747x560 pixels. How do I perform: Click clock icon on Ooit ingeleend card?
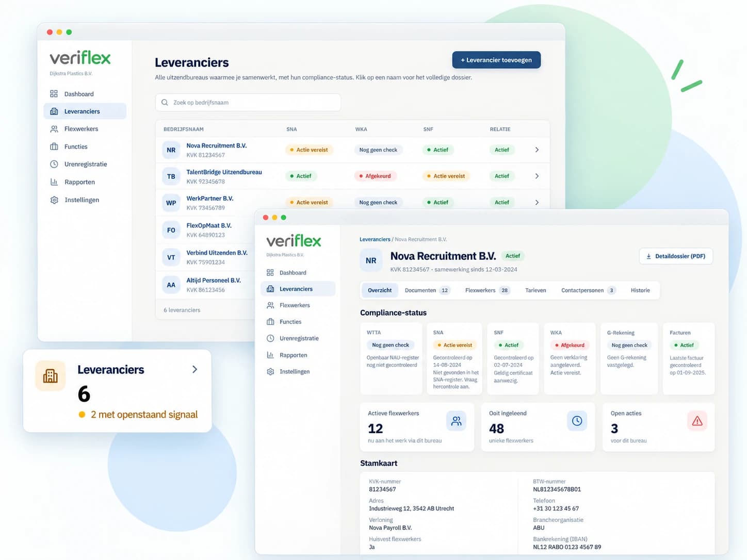(577, 421)
